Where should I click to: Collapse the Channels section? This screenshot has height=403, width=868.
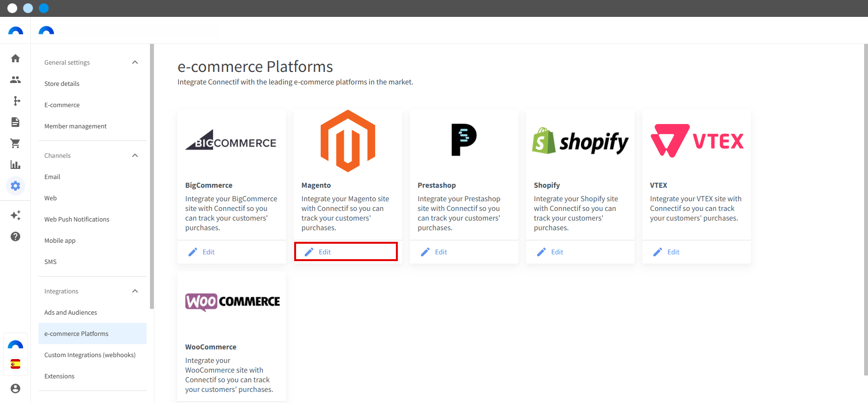135,155
